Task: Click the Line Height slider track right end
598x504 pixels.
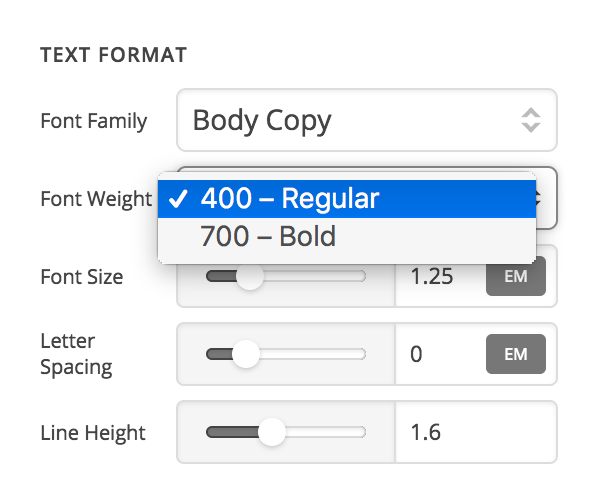Action: tap(360, 432)
